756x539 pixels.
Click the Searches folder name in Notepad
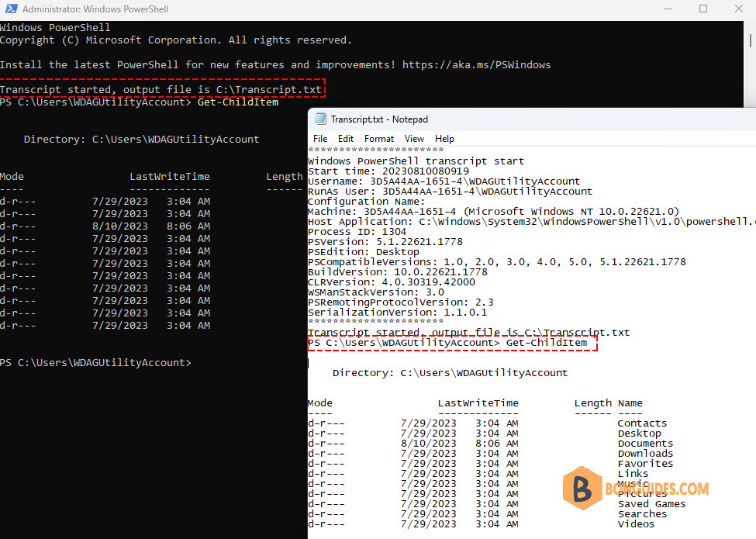pos(642,514)
